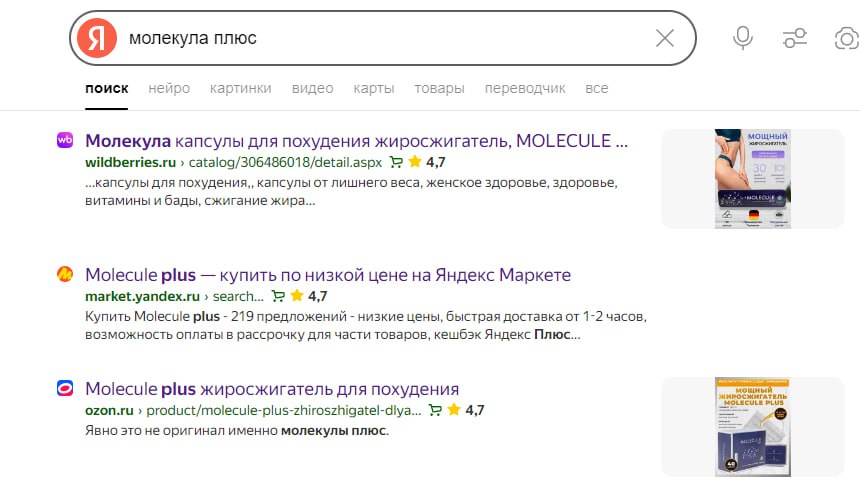Open catalog/306486018/detail.aspx path link
The width and height of the screenshot is (860, 504).
tap(285, 162)
